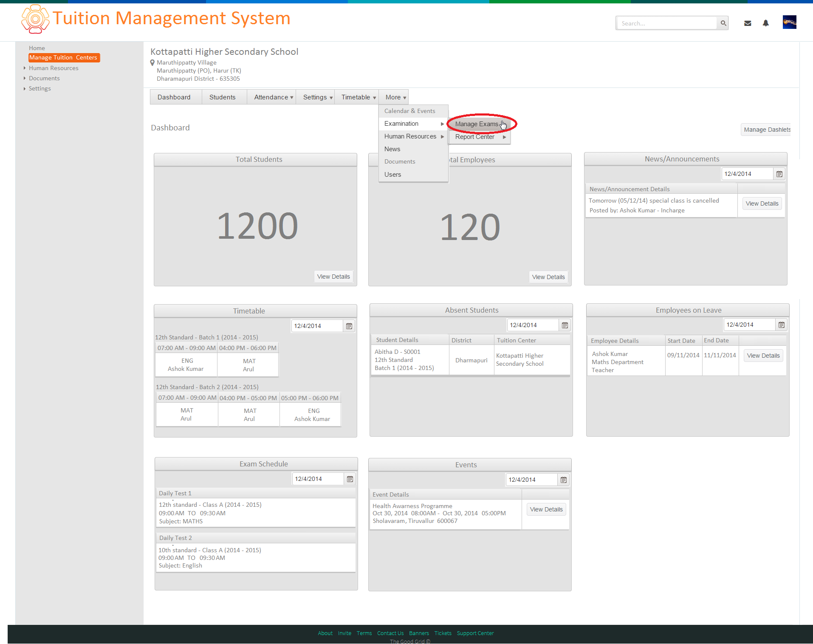Open the Tickets footer link
This screenshot has height=644, width=813.
coord(443,633)
